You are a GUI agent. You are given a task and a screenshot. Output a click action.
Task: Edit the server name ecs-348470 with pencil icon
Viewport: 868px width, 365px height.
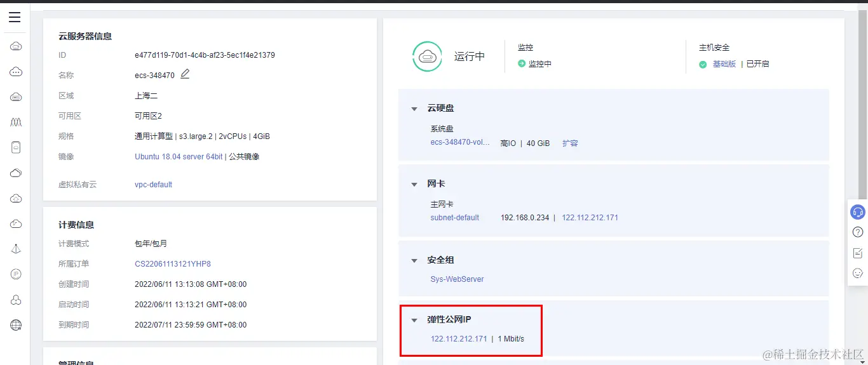(x=185, y=74)
